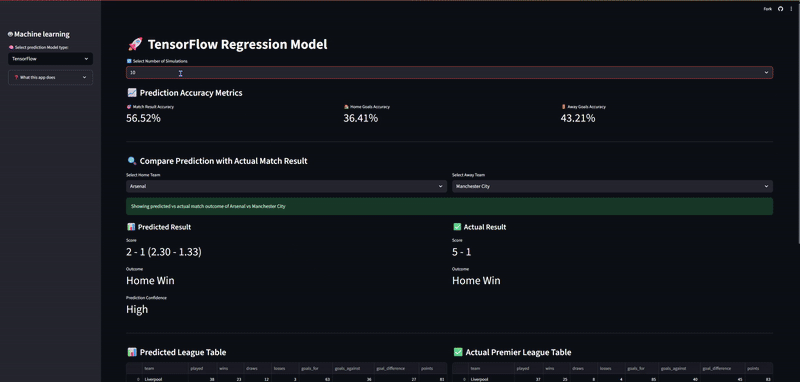Click the magnifier icon in Compare Prediction heading
This screenshot has height=382, width=800.
pyautogui.click(x=132, y=161)
